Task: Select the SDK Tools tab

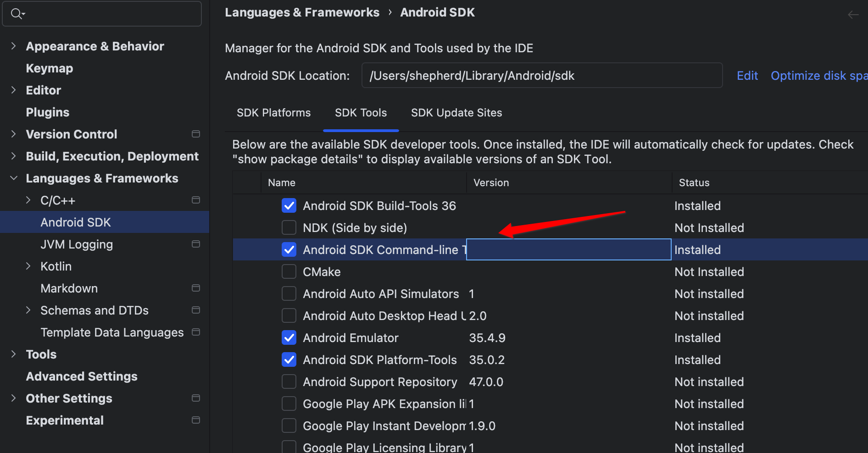Action: [361, 113]
